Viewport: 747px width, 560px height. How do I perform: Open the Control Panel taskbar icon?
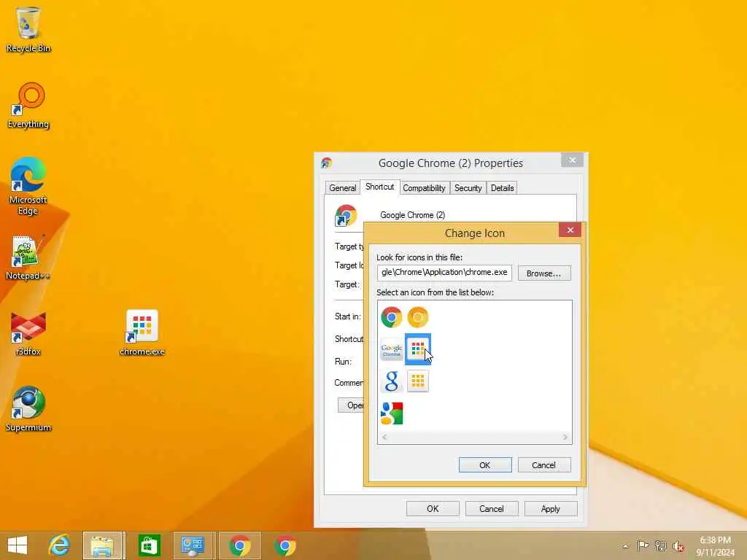193,545
